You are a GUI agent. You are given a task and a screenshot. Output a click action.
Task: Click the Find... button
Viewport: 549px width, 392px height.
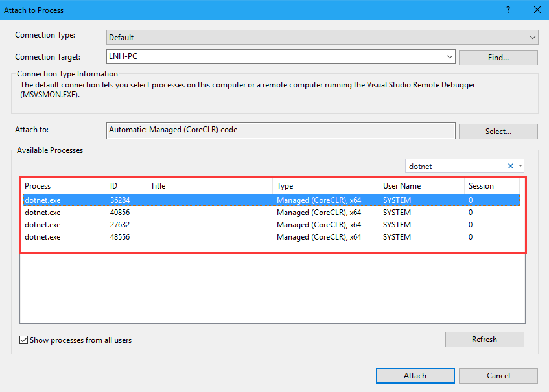pyautogui.click(x=498, y=58)
